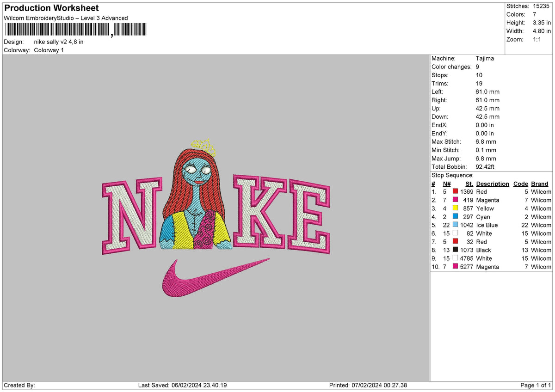Click the Description column header
The width and height of the screenshot is (555, 392).
(x=492, y=184)
